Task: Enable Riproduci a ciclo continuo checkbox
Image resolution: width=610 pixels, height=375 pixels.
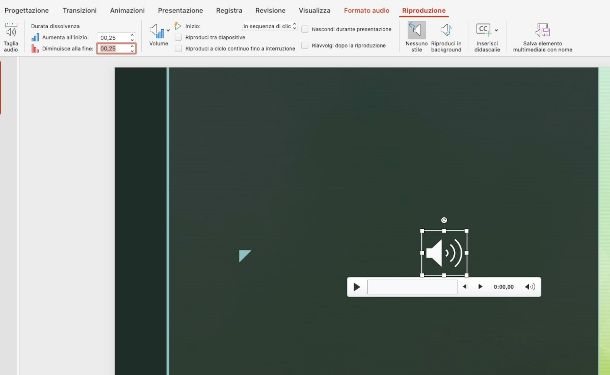Action: pyautogui.click(x=179, y=49)
